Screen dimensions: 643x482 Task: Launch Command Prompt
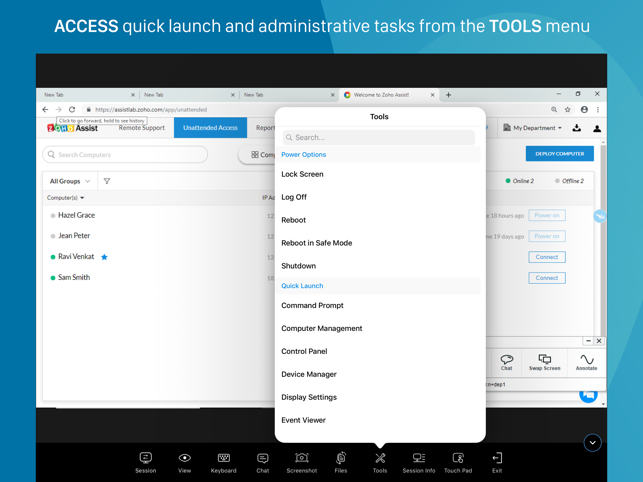click(x=312, y=305)
